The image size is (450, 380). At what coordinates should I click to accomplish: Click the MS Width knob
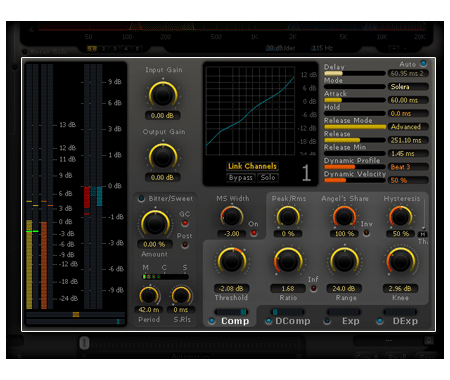[232, 217]
